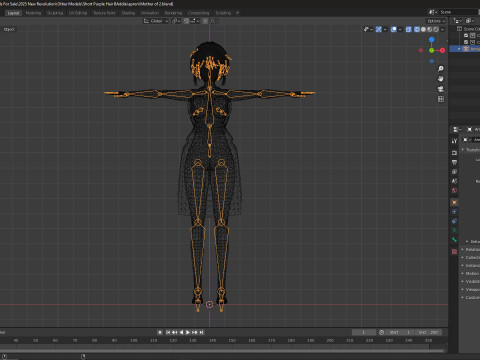This screenshot has height=360, width=480.
Task: Select Material Preview viewport shading
Action: pos(430,29)
